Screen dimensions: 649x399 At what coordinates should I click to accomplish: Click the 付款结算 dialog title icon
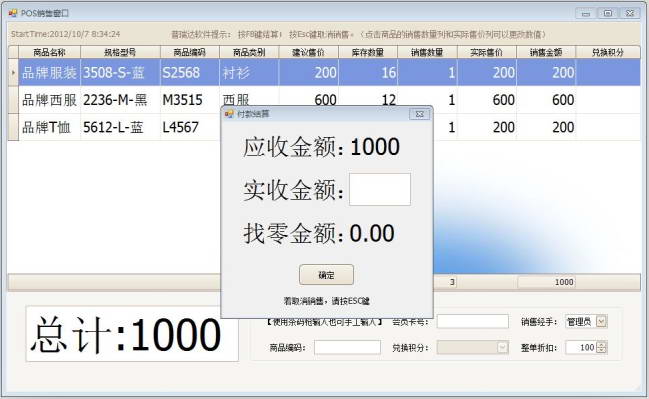click(x=229, y=114)
